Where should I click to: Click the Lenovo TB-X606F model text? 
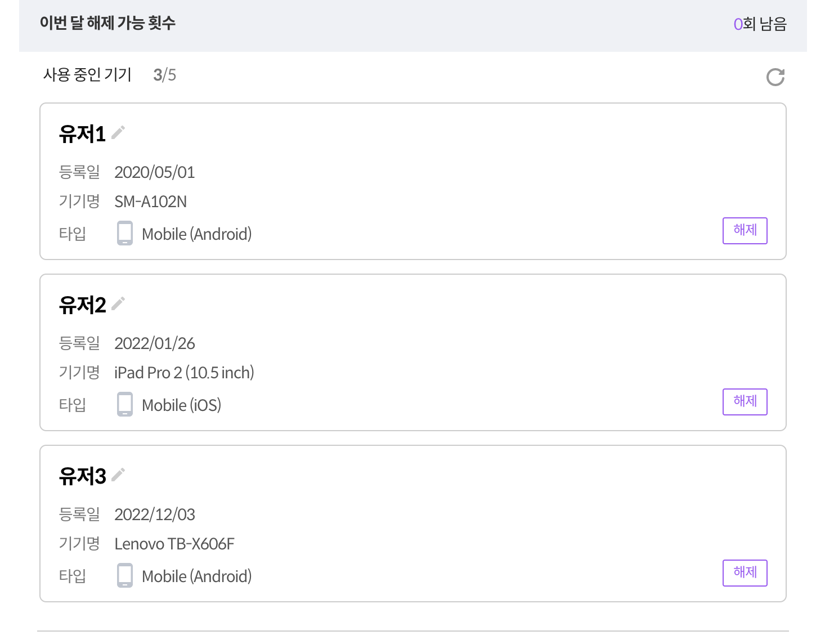174,544
